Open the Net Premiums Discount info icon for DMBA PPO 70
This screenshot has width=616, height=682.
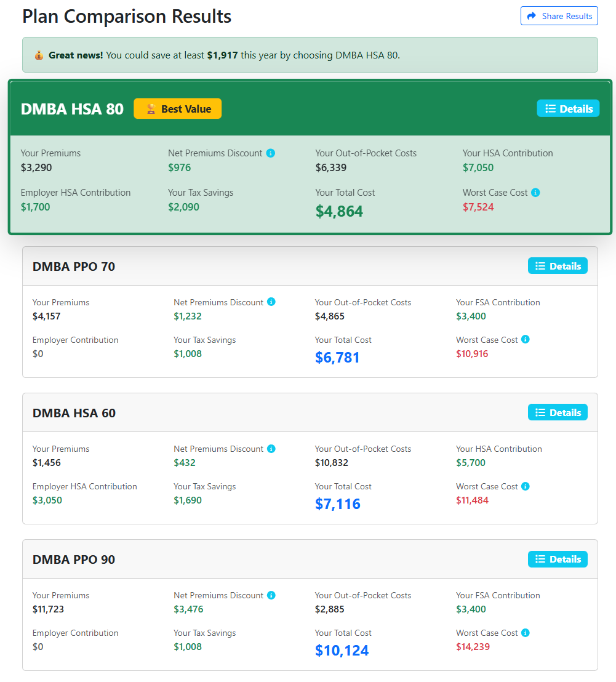(271, 302)
